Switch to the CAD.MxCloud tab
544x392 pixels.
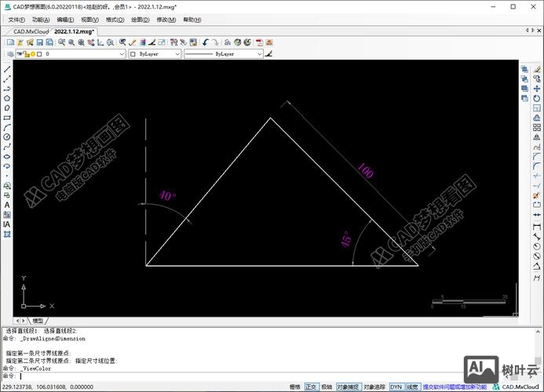coord(31,31)
